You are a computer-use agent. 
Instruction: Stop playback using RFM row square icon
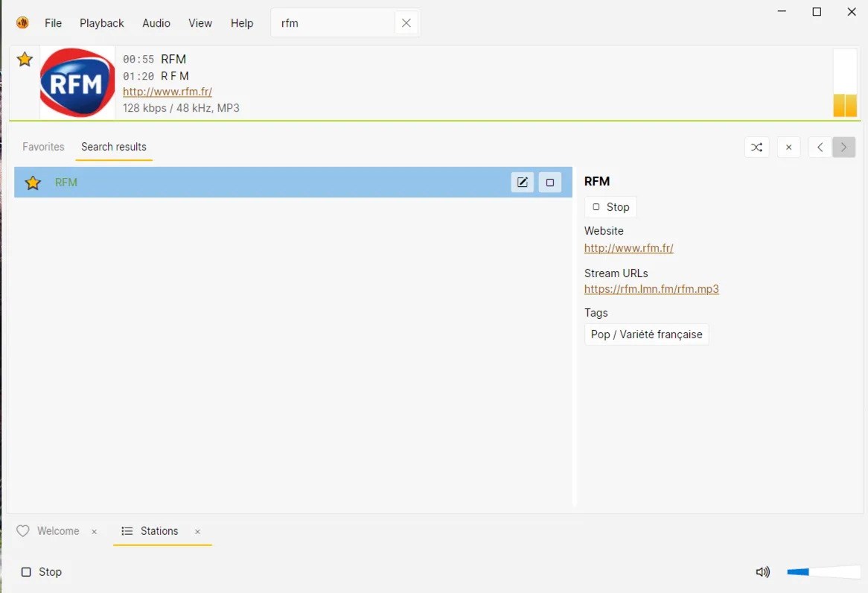(x=550, y=183)
